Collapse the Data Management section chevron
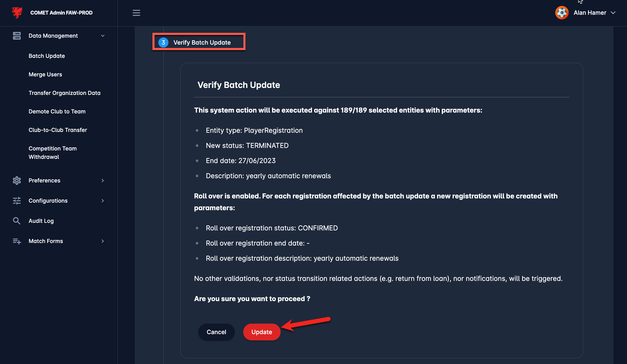 click(103, 36)
